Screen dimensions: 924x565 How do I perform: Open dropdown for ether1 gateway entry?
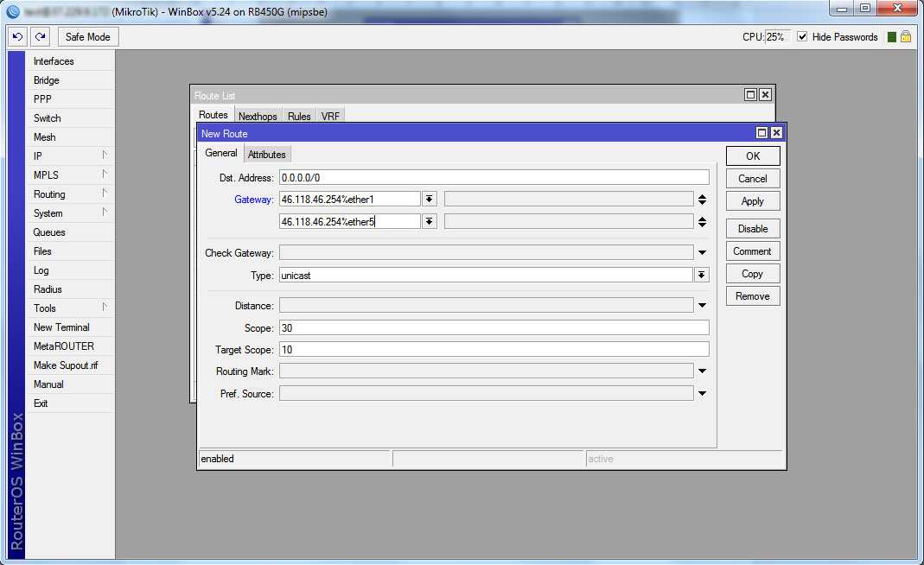coord(429,199)
